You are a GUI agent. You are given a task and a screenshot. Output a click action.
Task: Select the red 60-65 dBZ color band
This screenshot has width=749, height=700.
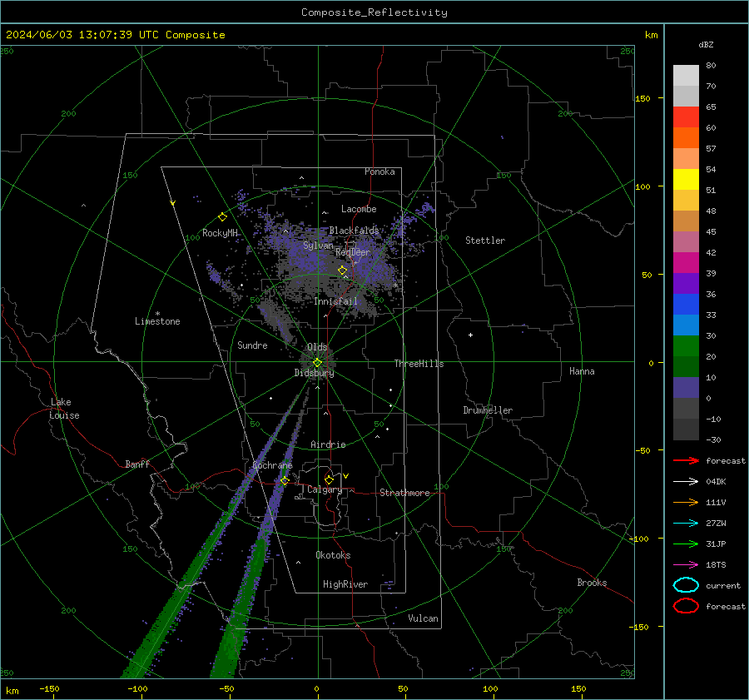[686, 117]
